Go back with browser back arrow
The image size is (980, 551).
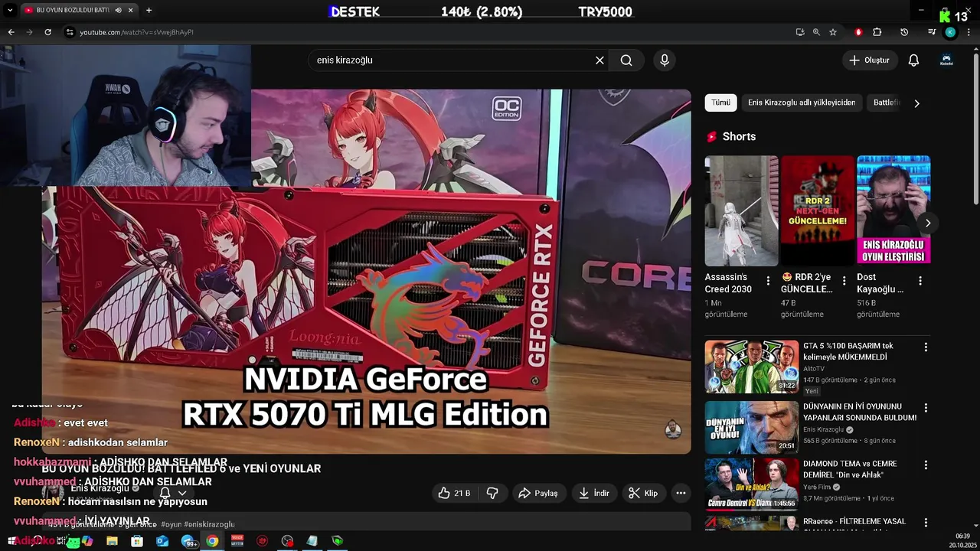click(11, 32)
